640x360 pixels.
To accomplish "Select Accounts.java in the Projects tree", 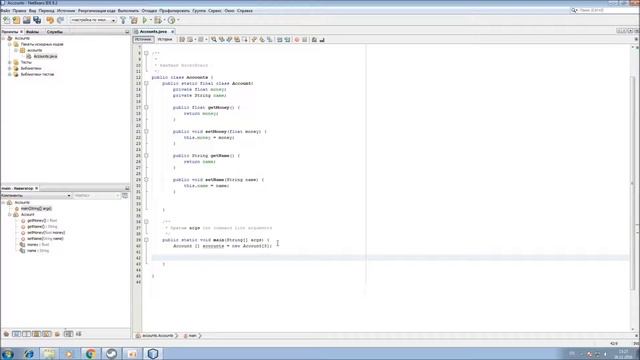I will pos(45,56).
